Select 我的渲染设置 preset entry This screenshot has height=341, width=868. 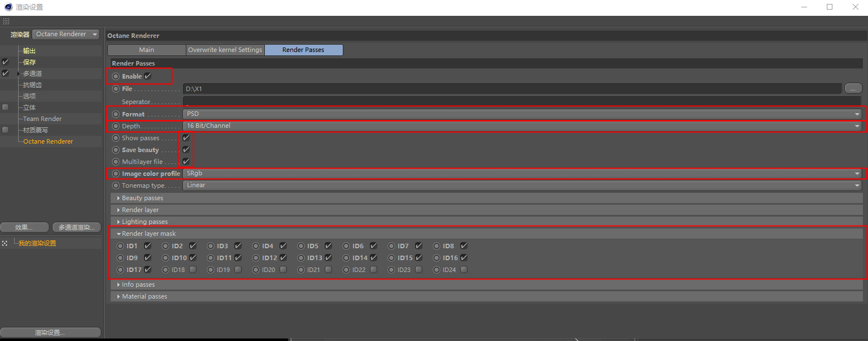click(37, 243)
